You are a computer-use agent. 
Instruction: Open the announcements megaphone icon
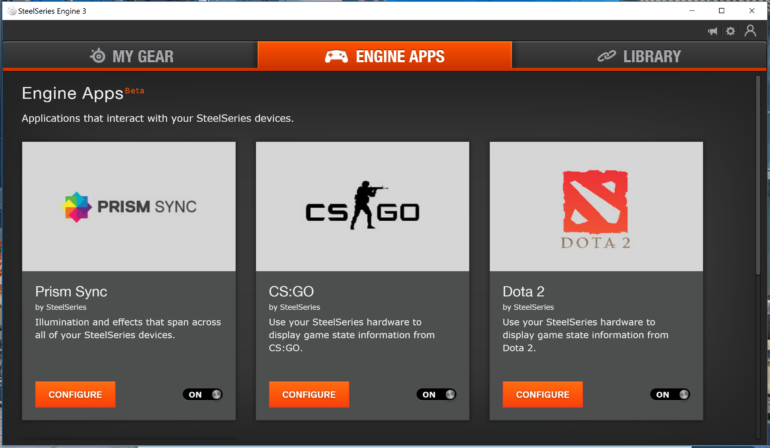[713, 31]
